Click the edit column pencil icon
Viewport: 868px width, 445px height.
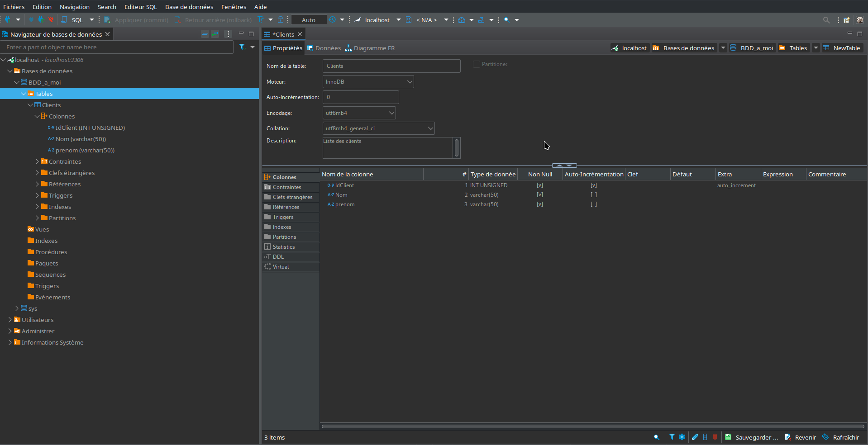pos(695,437)
